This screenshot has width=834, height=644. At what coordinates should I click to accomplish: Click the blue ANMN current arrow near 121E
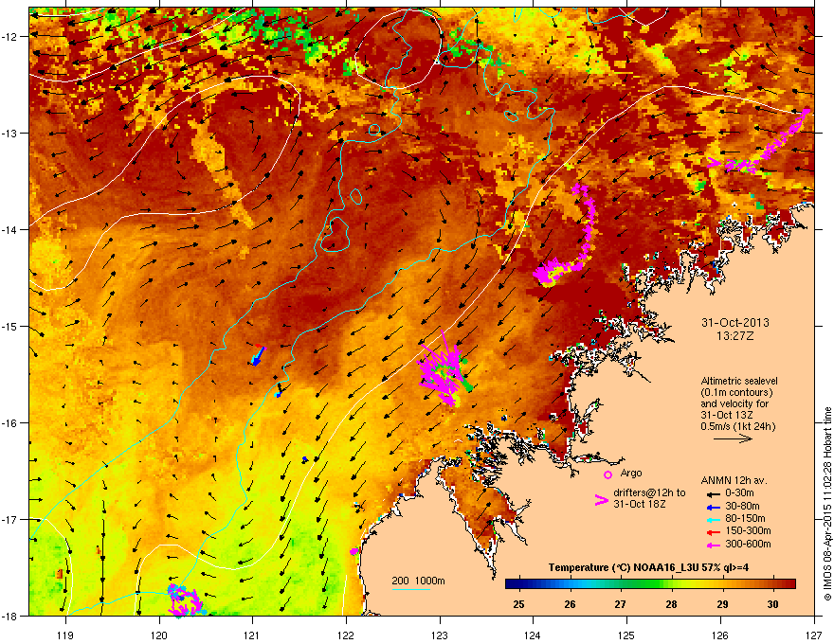point(258,355)
